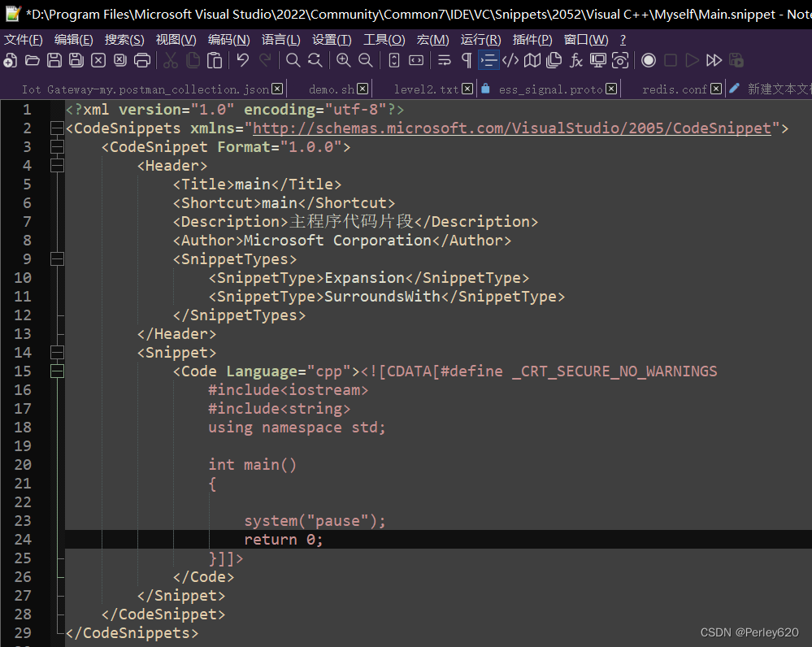
Task: Open the Document List panel
Action: [554, 61]
